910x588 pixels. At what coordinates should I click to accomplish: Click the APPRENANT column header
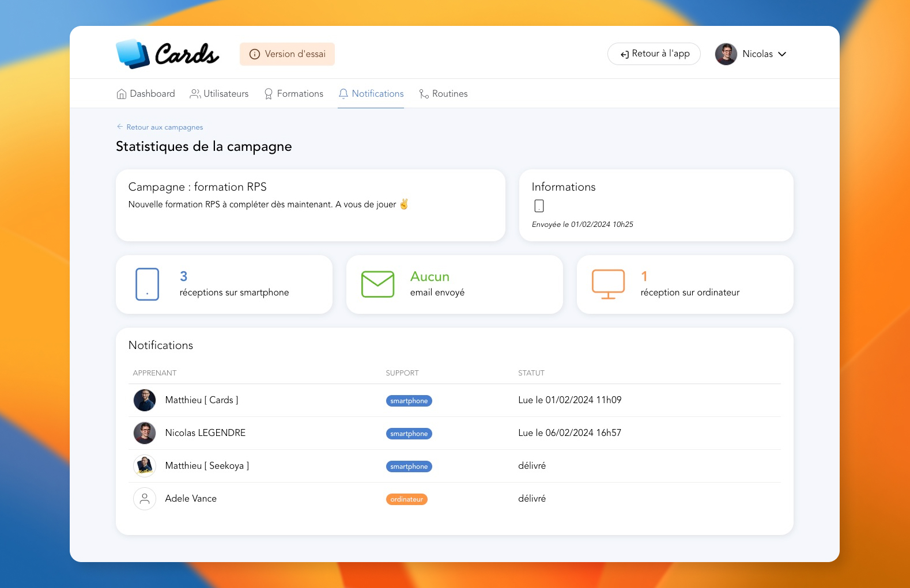coord(155,373)
